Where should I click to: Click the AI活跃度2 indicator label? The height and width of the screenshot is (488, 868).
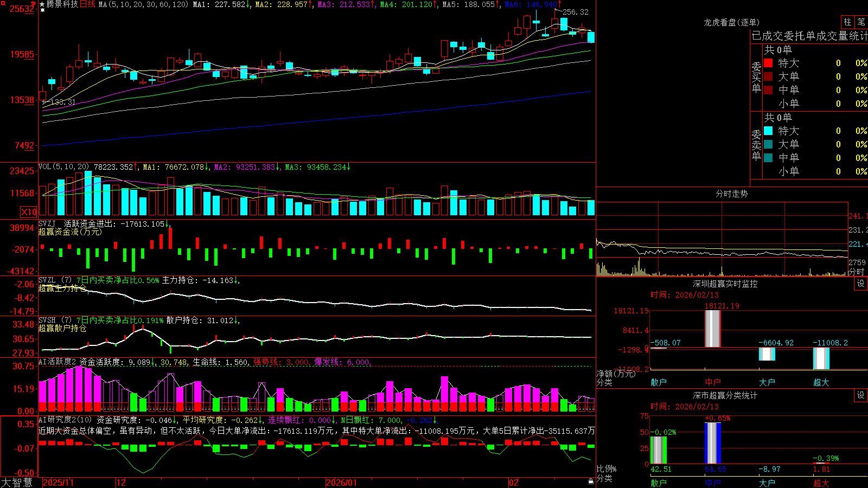(57, 362)
